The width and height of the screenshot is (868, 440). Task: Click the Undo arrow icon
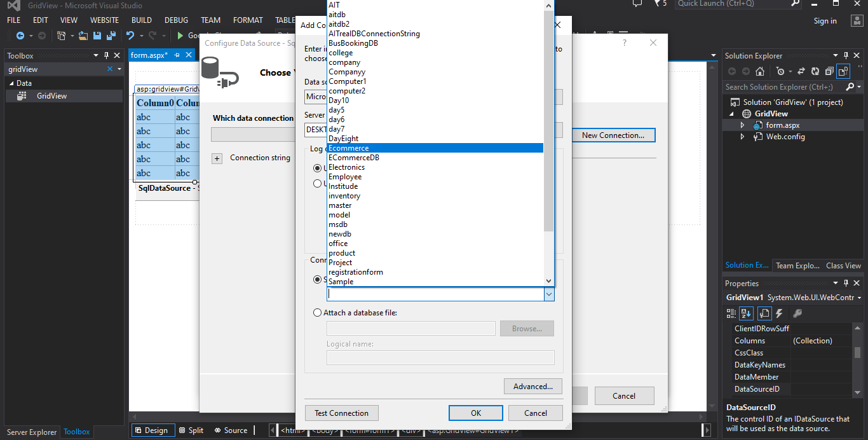coord(130,36)
